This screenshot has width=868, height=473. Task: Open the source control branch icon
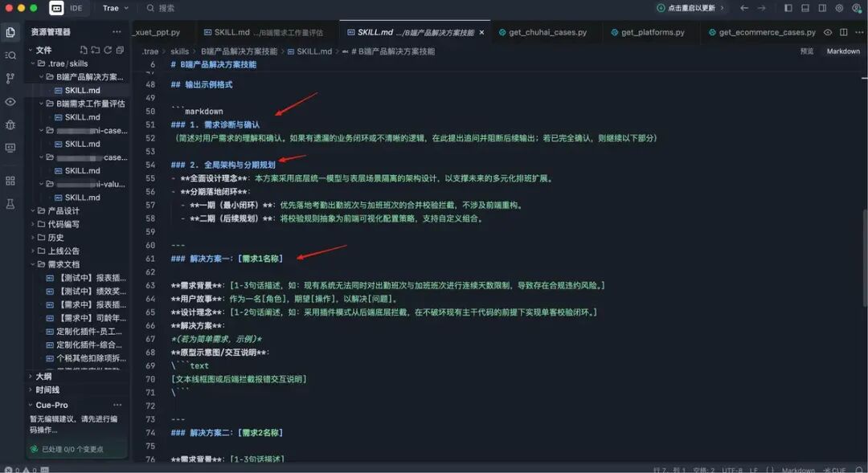[x=10, y=78]
